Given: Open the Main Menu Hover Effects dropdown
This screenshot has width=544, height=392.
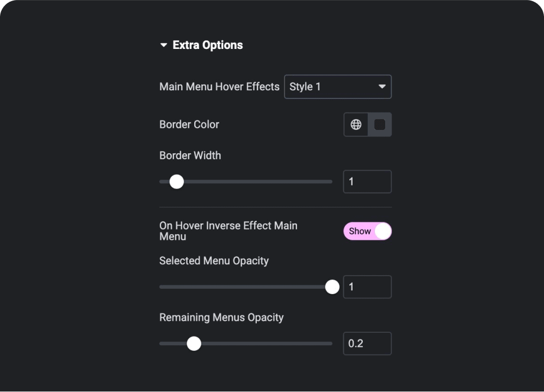Looking at the screenshot, I should [x=338, y=86].
